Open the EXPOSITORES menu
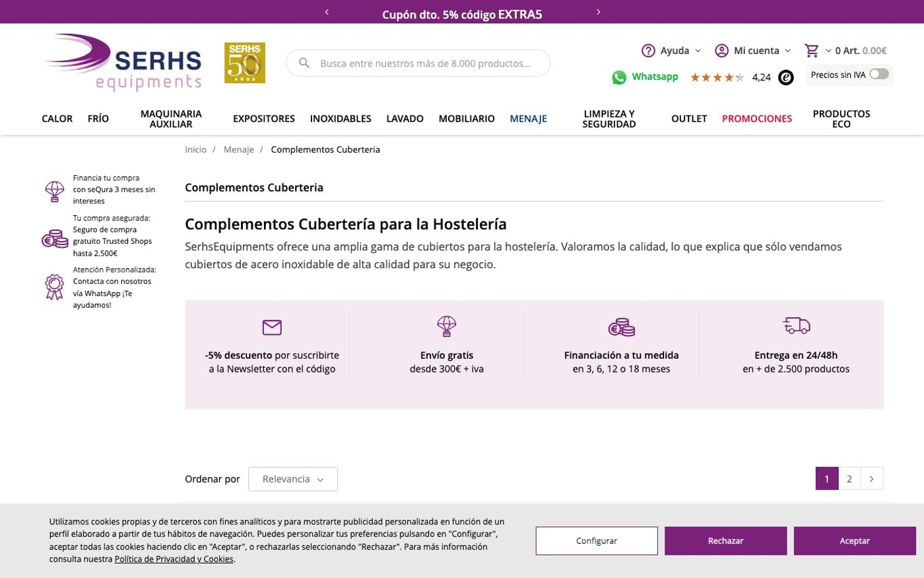This screenshot has height=578, width=924. pos(264,119)
